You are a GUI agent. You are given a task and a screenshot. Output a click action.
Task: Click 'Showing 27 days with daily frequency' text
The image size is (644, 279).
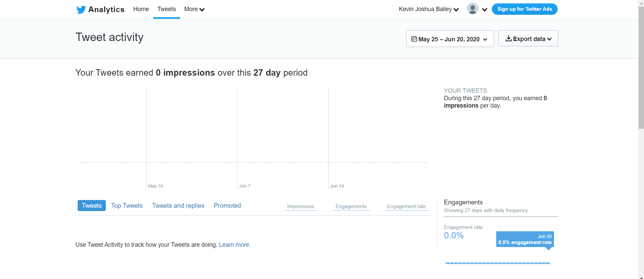tap(486, 210)
